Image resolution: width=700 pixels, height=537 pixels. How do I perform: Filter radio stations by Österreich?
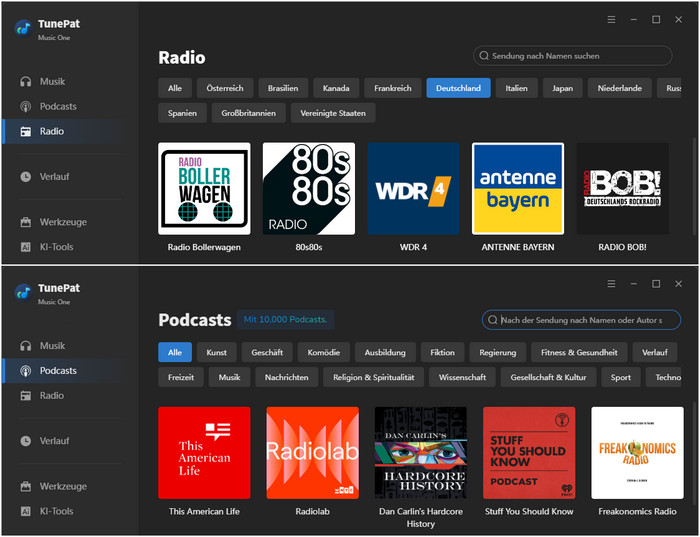(225, 88)
